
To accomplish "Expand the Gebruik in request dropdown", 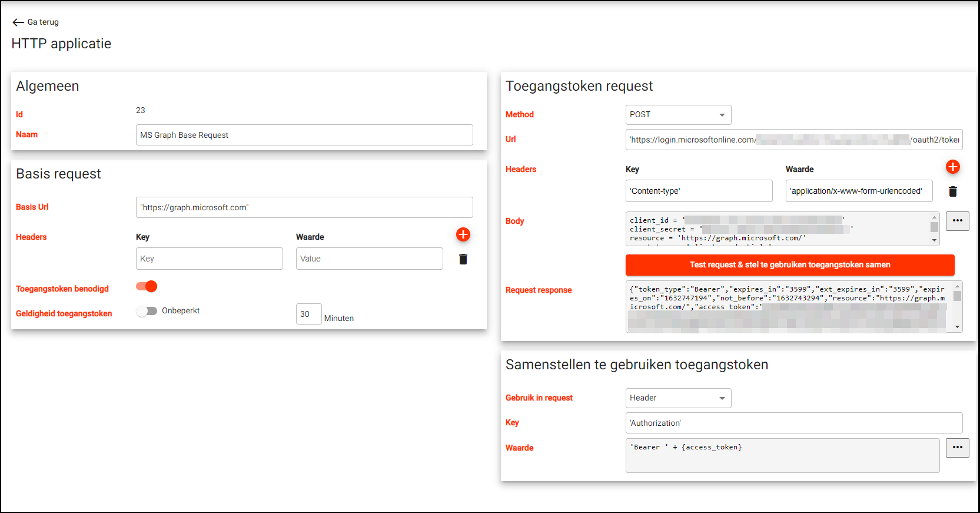I will click(x=678, y=398).
